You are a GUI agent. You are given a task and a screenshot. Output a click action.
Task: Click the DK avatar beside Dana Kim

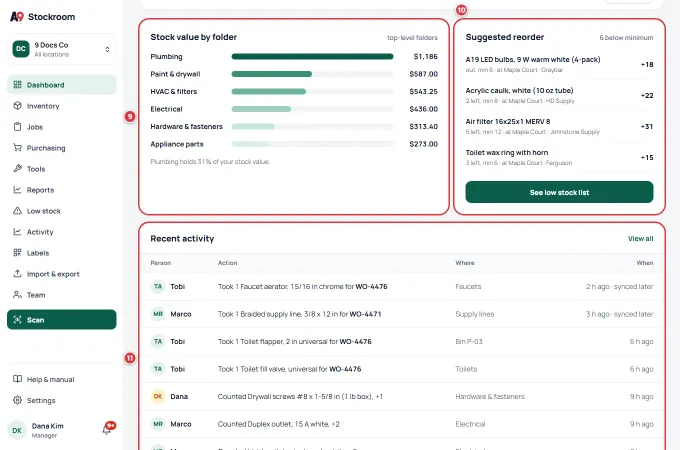(17, 430)
